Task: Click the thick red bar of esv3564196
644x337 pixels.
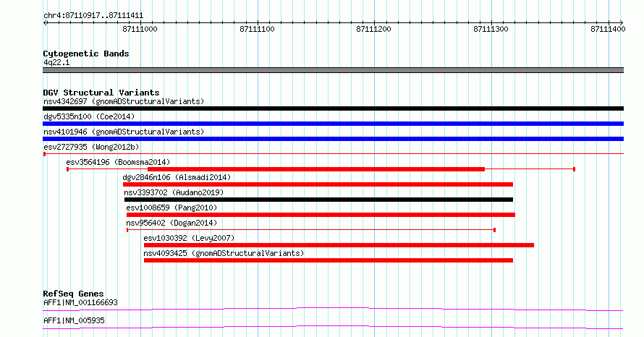Action: (x=316, y=169)
